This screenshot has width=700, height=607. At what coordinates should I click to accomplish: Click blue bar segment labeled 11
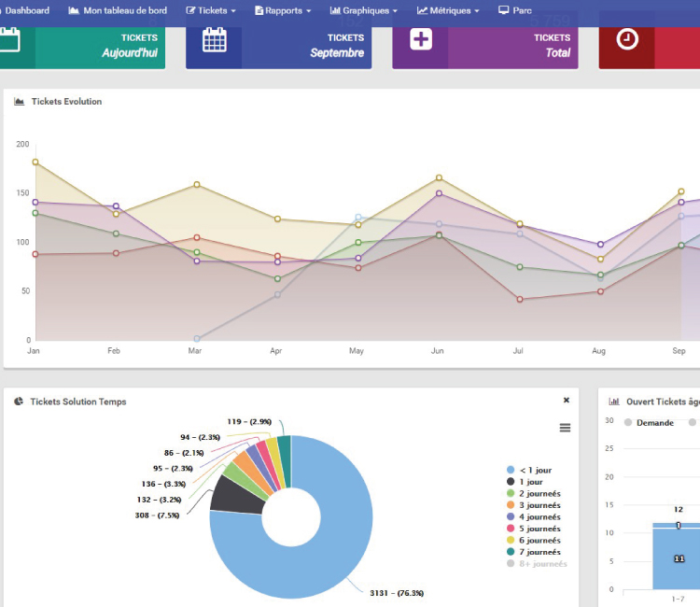[x=677, y=558]
